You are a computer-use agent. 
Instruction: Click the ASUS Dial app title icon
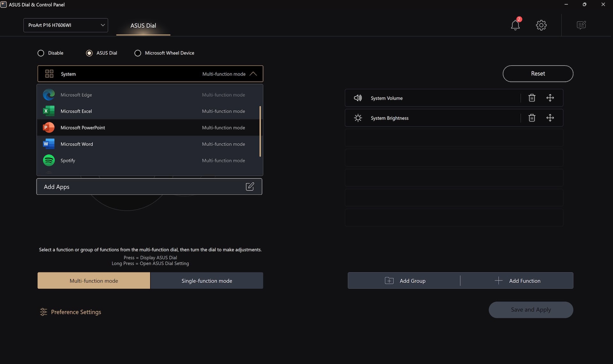coord(4,4)
